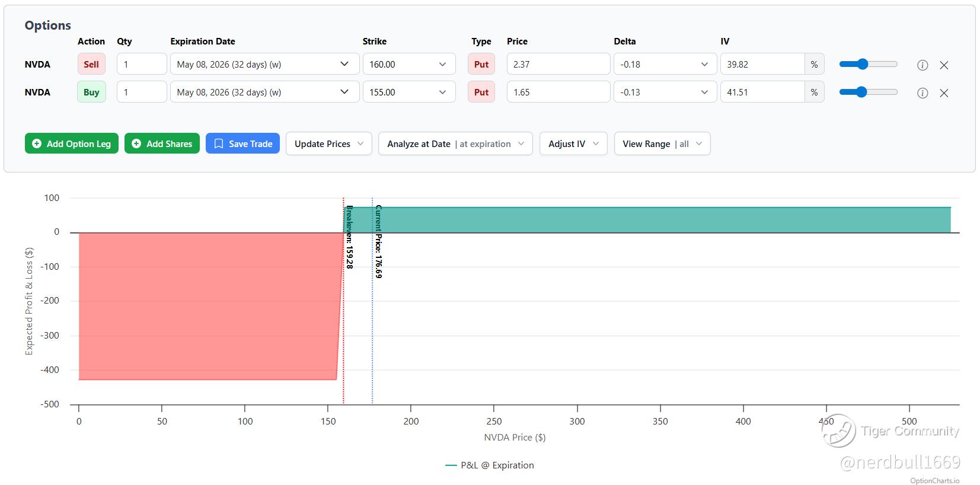Open the -0.13 delta dropdown
Screen dimensions: 980x485
pyautogui.click(x=665, y=92)
